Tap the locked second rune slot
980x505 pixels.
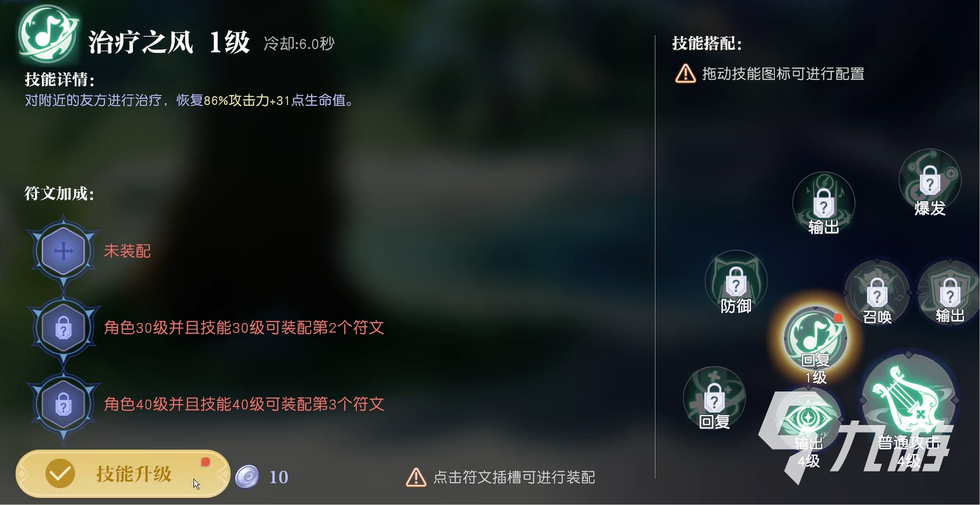pyautogui.click(x=63, y=328)
